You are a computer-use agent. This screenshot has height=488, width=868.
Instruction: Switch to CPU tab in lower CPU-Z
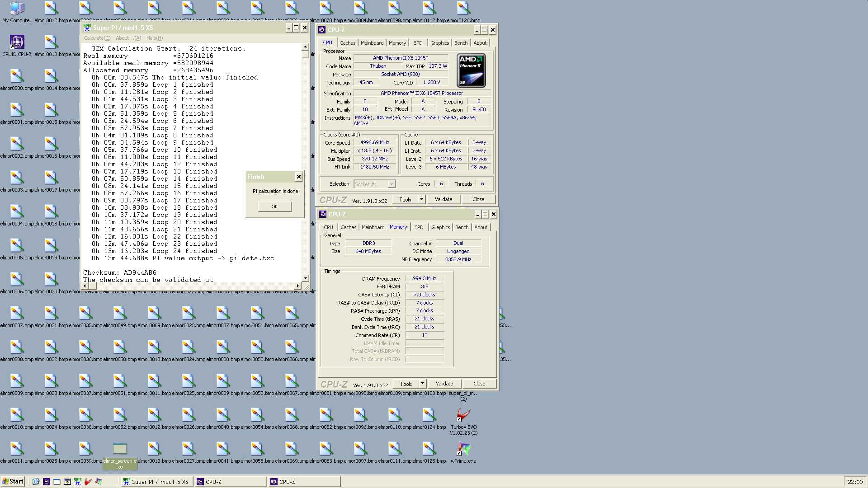click(x=328, y=227)
